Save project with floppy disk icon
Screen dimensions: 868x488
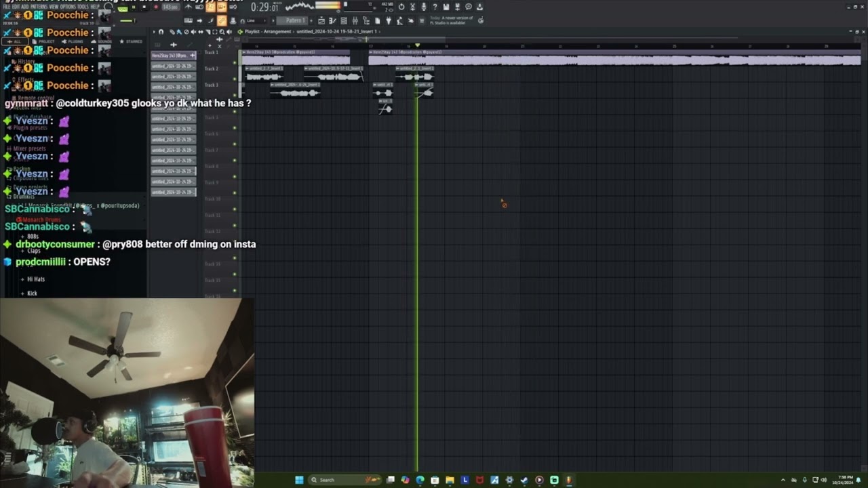coord(446,7)
